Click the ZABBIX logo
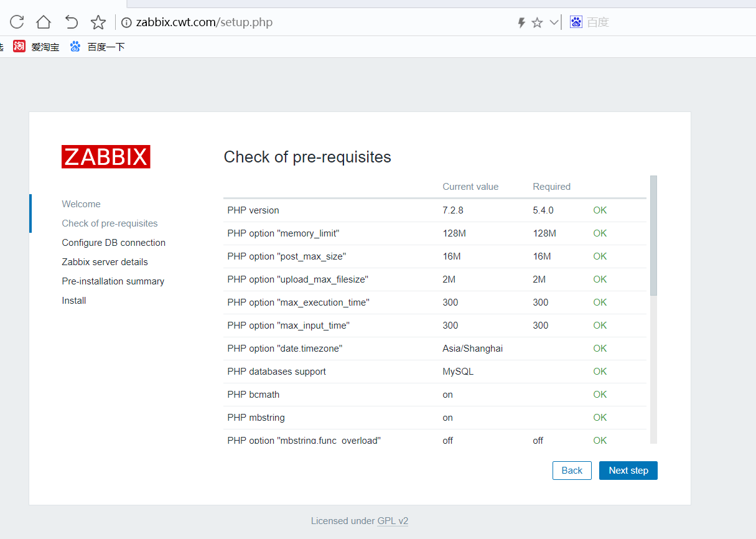756x539 pixels. coord(106,157)
